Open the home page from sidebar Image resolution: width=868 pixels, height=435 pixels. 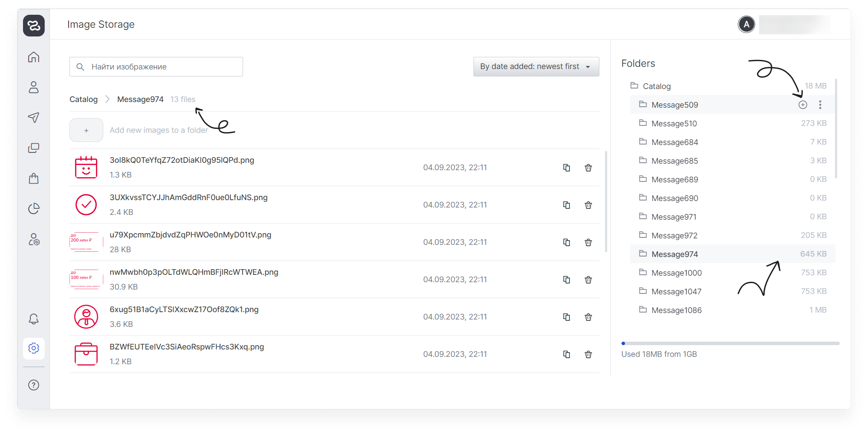[x=34, y=57]
